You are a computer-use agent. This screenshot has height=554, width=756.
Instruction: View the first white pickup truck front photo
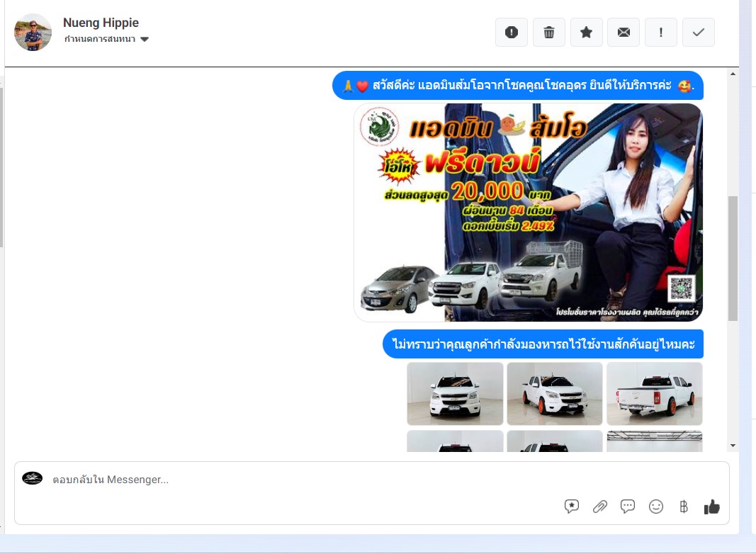pos(455,394)
